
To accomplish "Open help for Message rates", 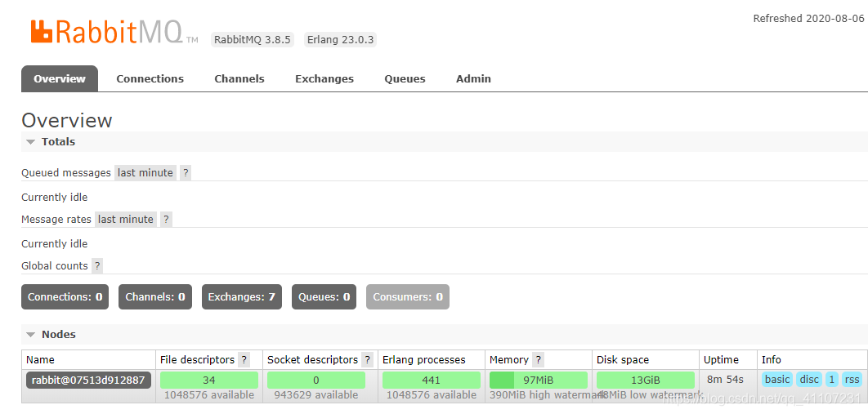I will coord(166,220).
